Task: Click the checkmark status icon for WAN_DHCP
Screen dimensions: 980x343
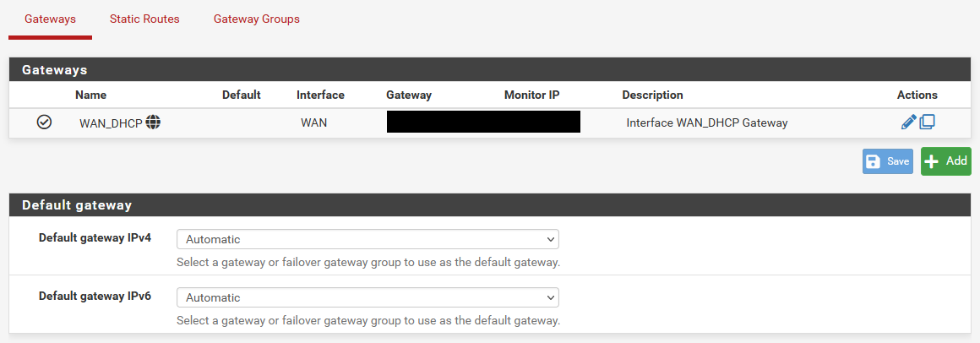Action: 44,122
